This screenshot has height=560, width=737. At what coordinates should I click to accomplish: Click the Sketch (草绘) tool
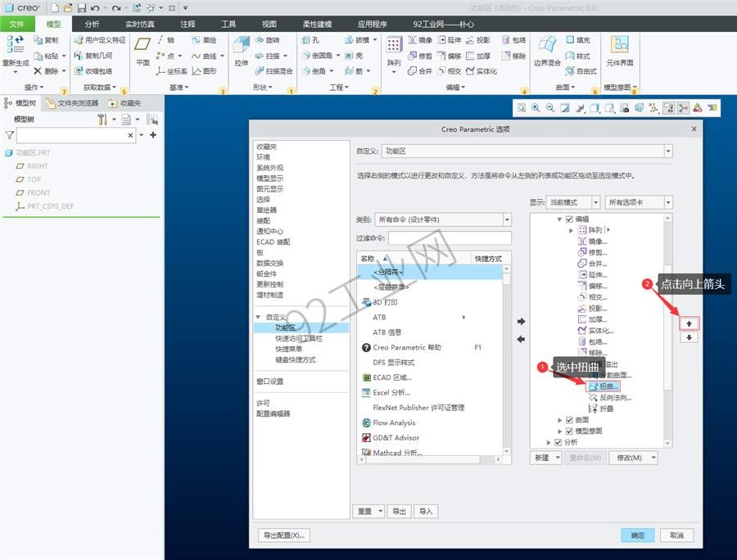[x=204, y=40]
